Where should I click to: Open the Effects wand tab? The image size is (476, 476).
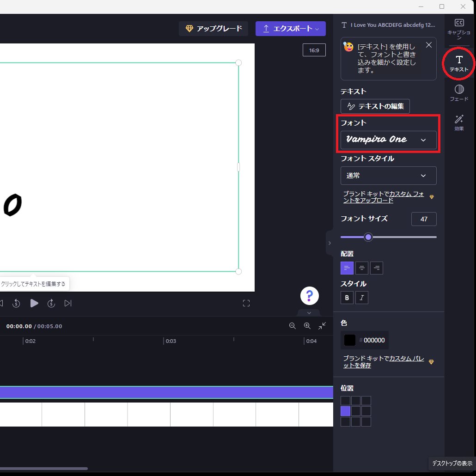(459, 122)
